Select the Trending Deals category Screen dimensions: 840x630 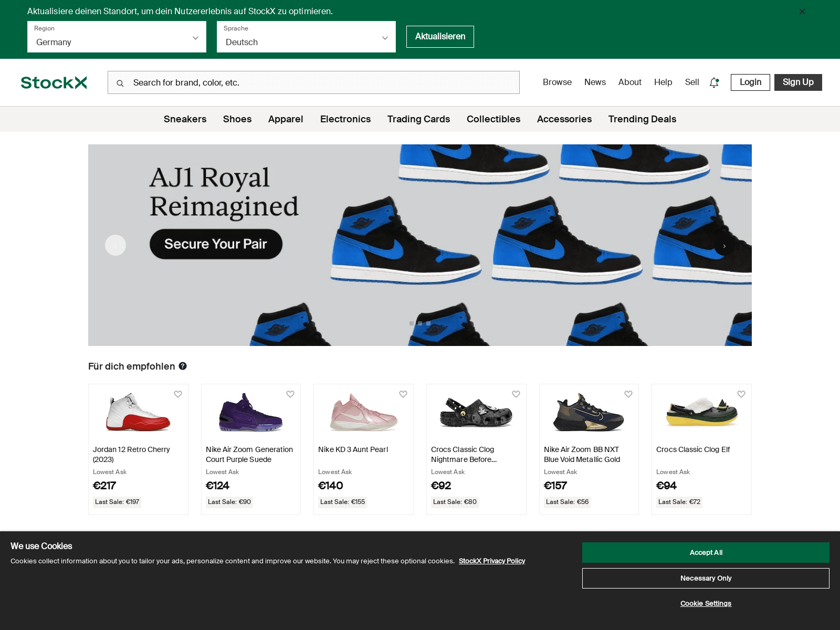(x=642, y=119)
